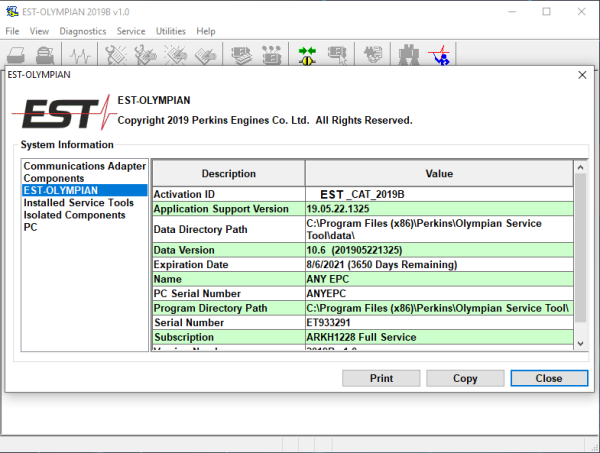This screenshot has width=600, height=453.
Task: Click the Configuration Tool icon
Action: pyautogui.click(x=272, y=55)
